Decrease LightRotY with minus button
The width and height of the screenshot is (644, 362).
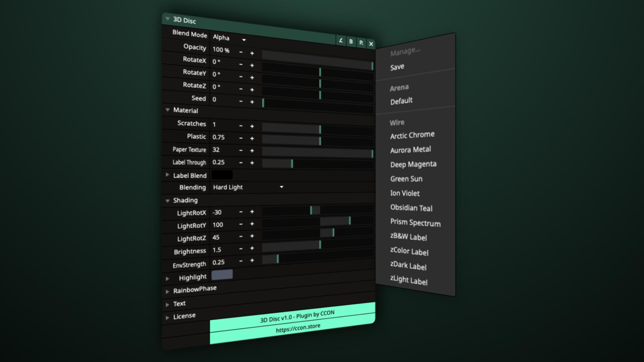[241, 224]
